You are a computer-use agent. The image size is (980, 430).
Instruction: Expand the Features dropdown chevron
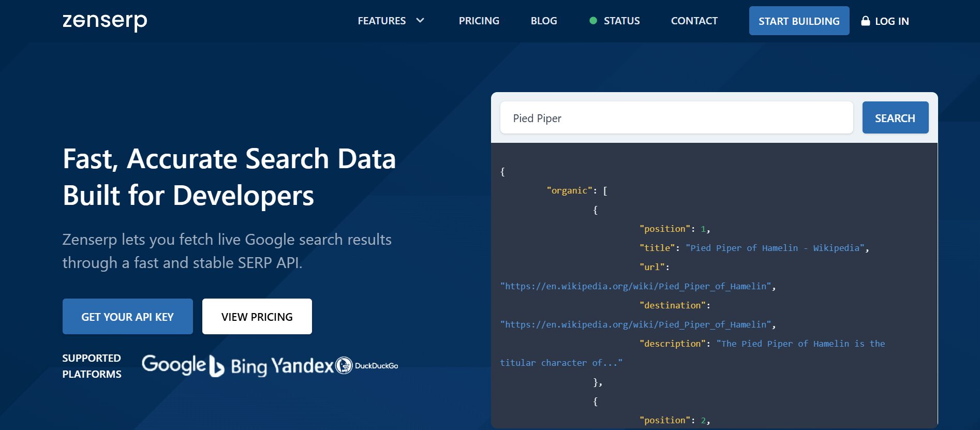point(420,21)
